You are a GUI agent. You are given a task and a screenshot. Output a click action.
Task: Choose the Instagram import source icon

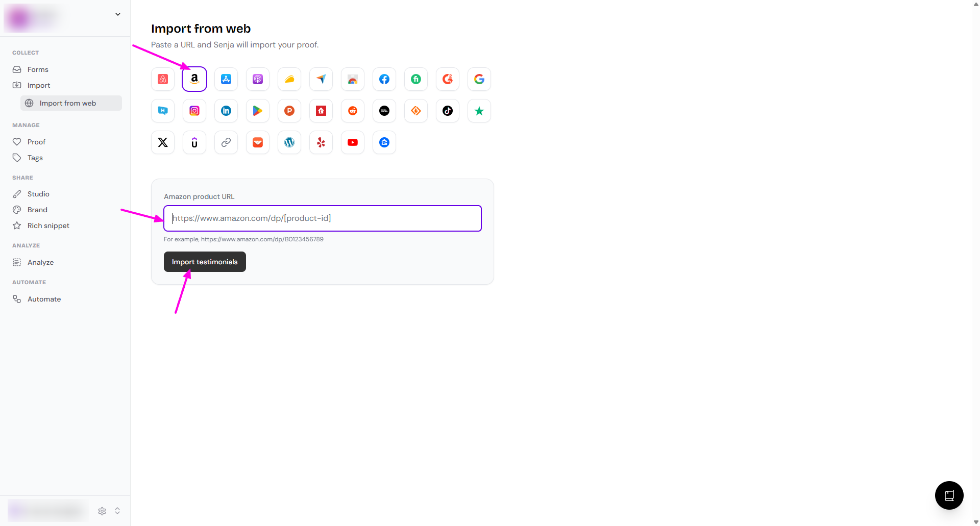pos(194,111)
